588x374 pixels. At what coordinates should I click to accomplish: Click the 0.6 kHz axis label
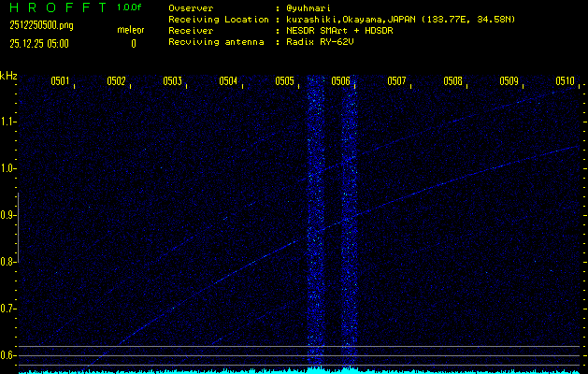[8, 355]
